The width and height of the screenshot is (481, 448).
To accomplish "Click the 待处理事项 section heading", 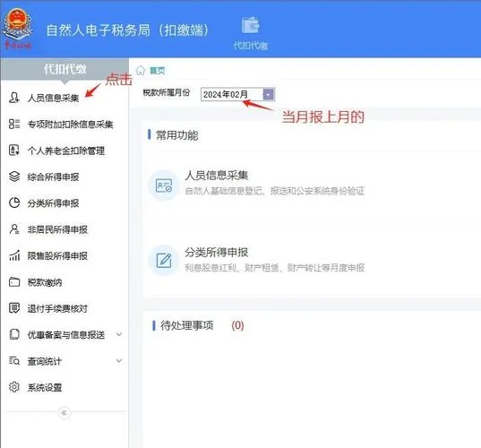I will pos(187,325).
